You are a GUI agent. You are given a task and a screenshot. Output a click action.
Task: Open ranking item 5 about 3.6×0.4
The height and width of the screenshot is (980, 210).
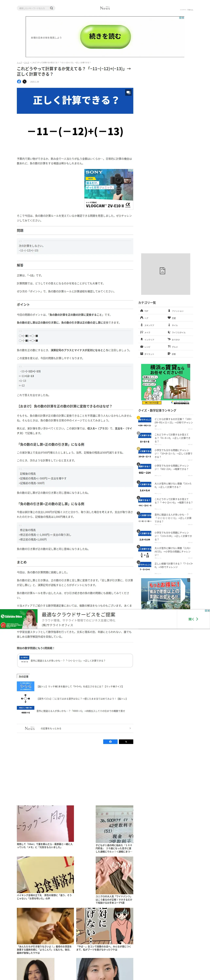click(x=165, y=487)
